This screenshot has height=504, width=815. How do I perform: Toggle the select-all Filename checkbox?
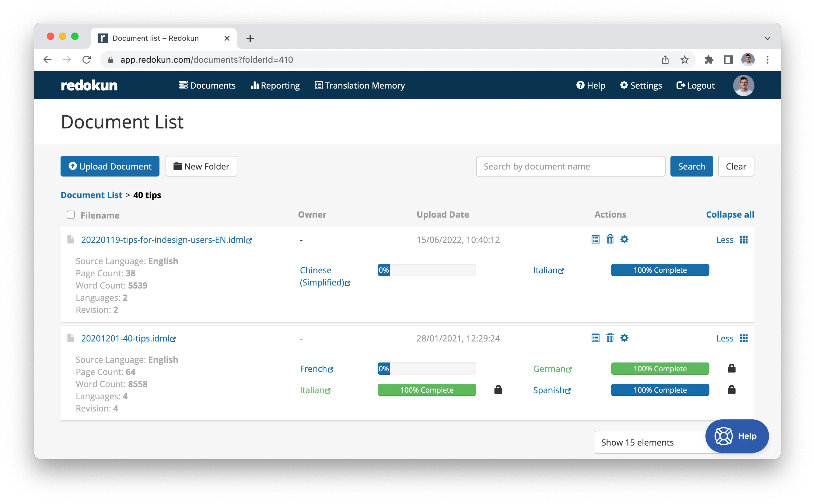click(x=70, y=215)
